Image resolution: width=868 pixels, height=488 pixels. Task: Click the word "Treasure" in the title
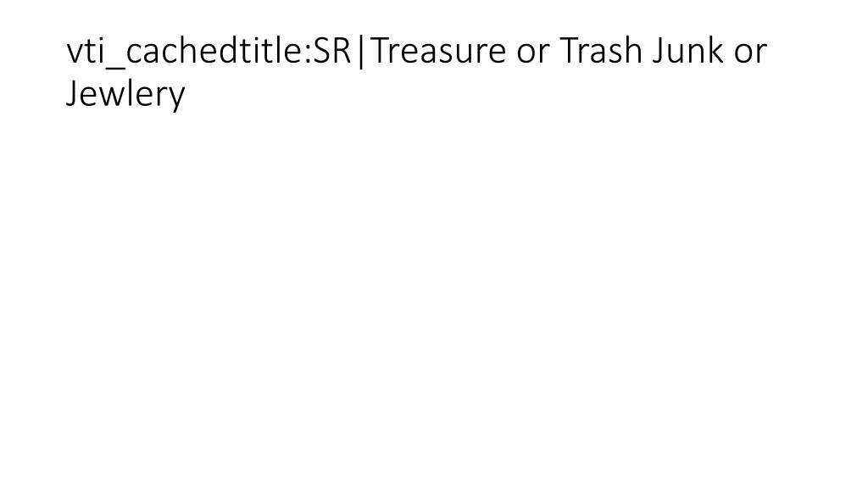(438, 51)
